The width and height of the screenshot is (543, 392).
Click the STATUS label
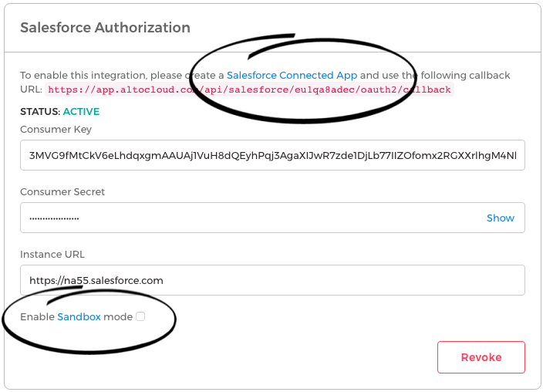39,111
